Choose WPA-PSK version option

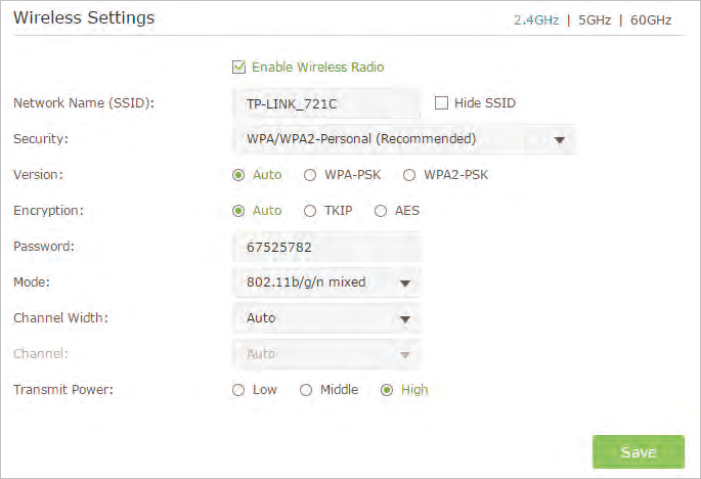pyautogui.click(x=310, y=175)
